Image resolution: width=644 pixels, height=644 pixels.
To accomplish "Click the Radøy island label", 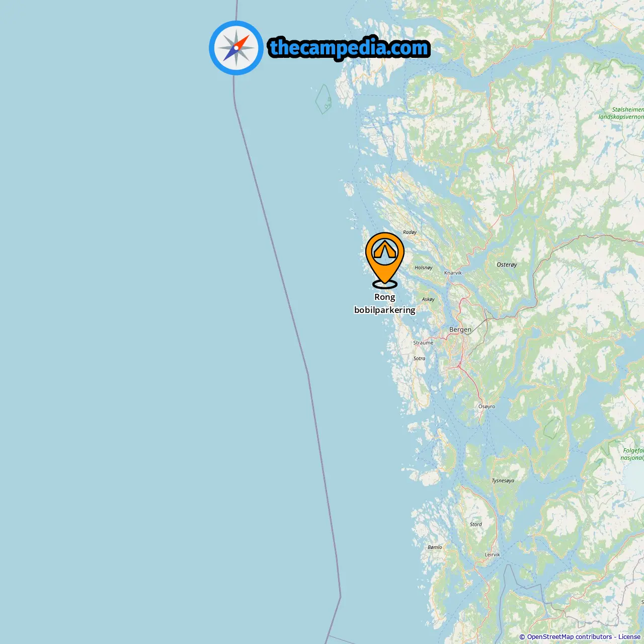I will [410, 232].
